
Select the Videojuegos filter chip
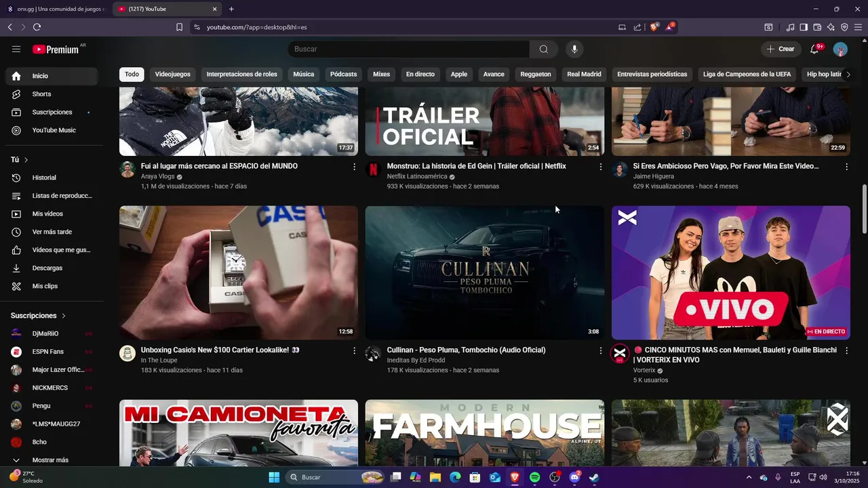click(x=172, y=75)
